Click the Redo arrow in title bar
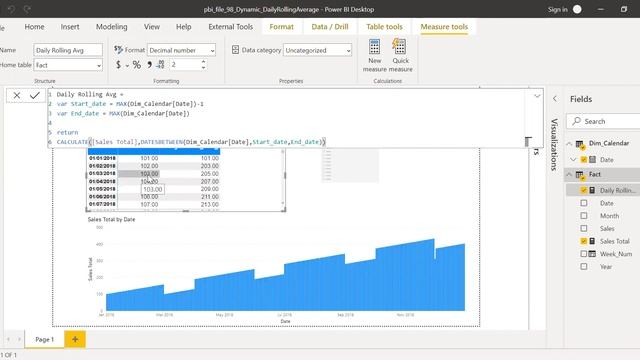The height and width of the screenshot is (360, 640). click(27, 9)
